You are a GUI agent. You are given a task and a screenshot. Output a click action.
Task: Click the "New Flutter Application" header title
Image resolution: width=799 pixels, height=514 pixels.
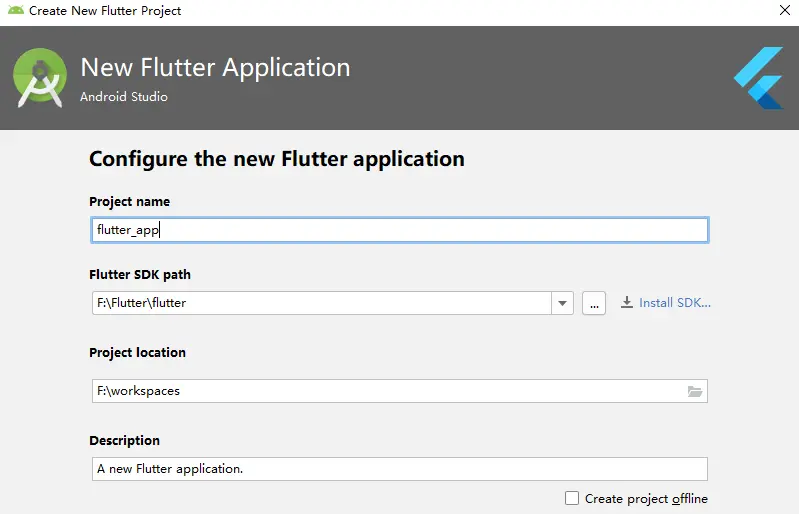click(x=215, y=68)
